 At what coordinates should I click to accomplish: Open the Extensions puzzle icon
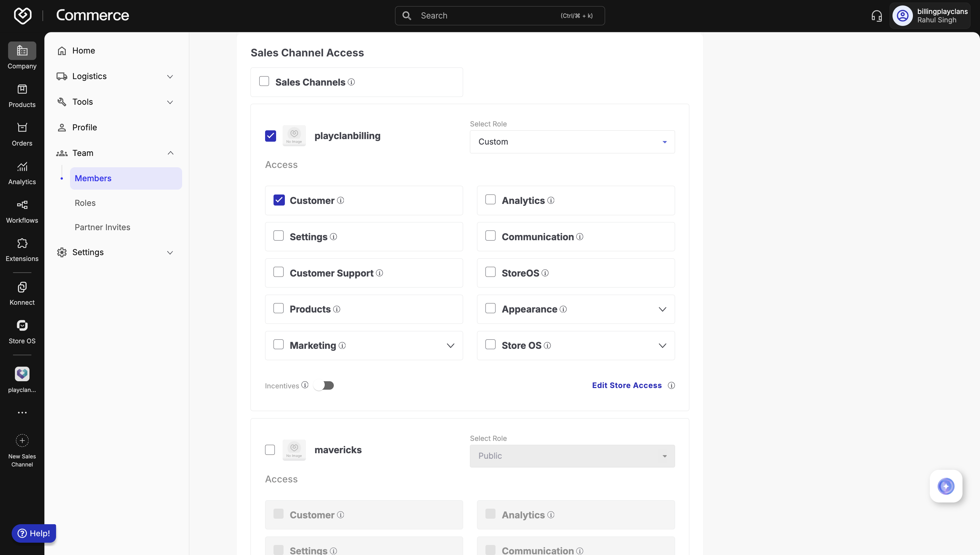tap(22, 243)
